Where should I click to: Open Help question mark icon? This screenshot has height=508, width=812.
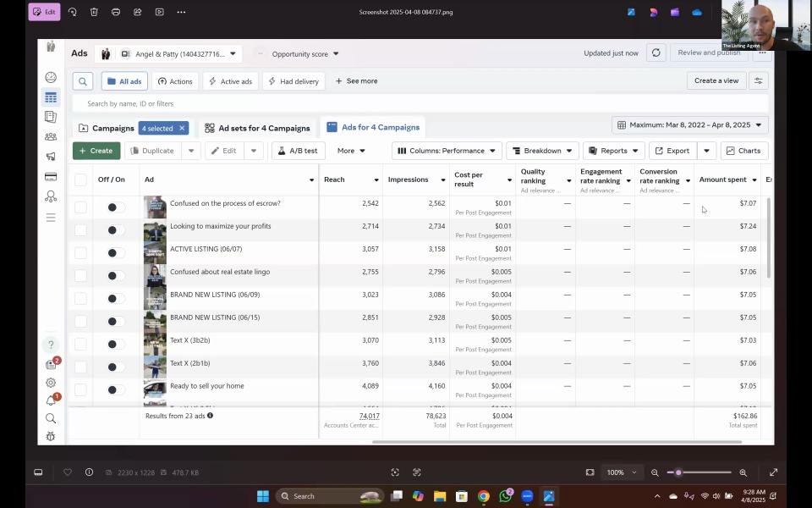(51, 345)
